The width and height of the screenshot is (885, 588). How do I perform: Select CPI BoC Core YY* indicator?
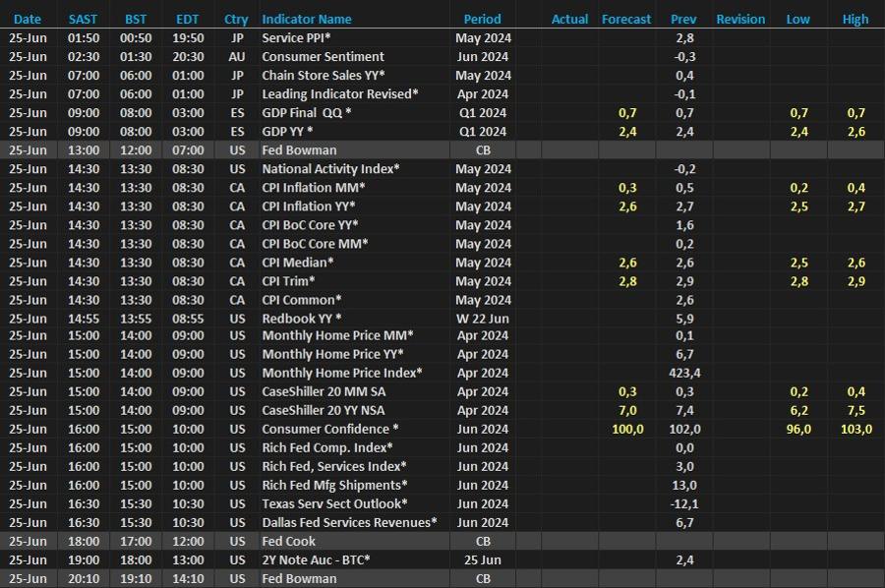(x=310, y=224)
